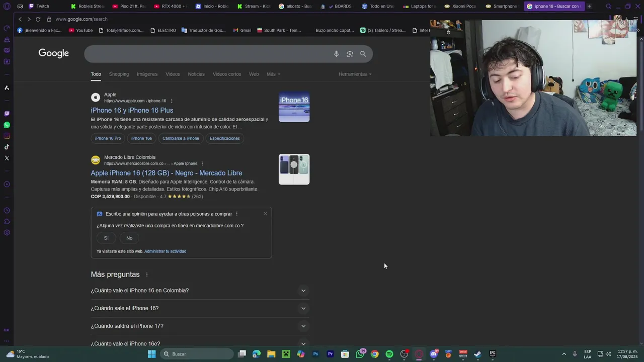
Task: Switch to the Xiaomi Poco browser tab
Action: tap(460, 6)
